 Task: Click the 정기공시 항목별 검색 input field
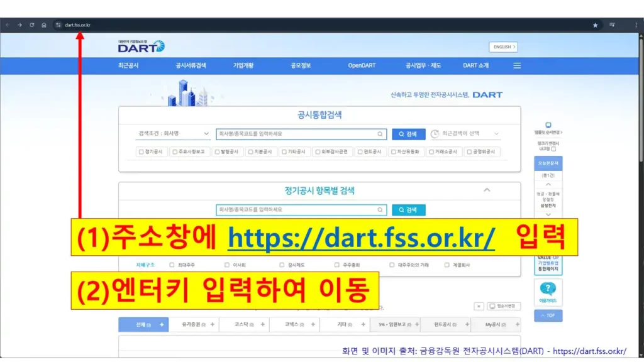tap(301, 210)
